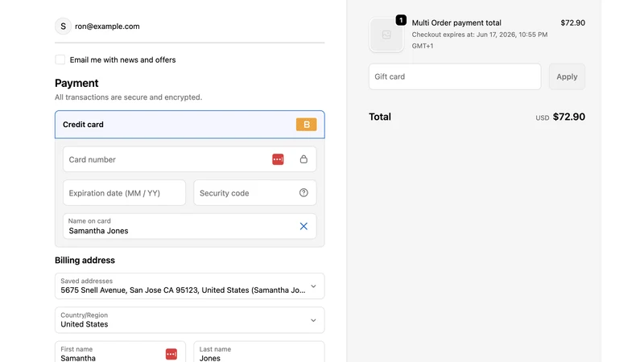
Task: Focus the Security code field
Action: (x=255, y=193)
